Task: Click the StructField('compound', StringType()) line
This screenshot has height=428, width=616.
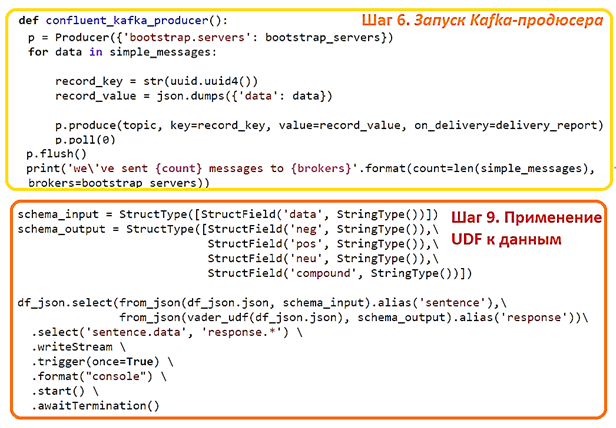Action: coord(340,273)
